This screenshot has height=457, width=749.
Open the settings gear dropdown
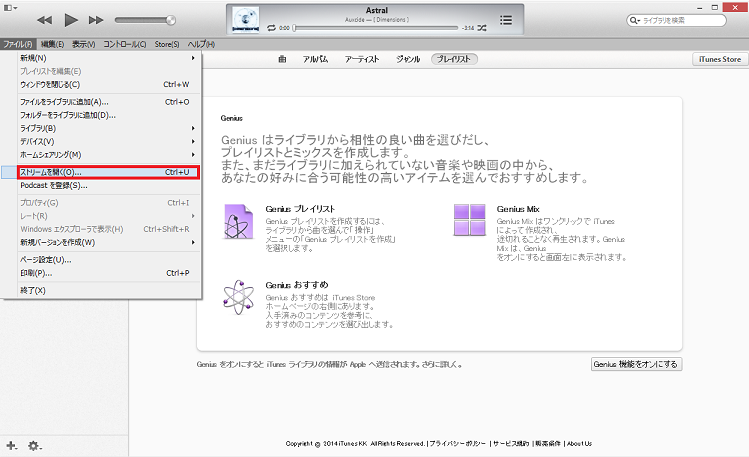[x=35, y=446]
